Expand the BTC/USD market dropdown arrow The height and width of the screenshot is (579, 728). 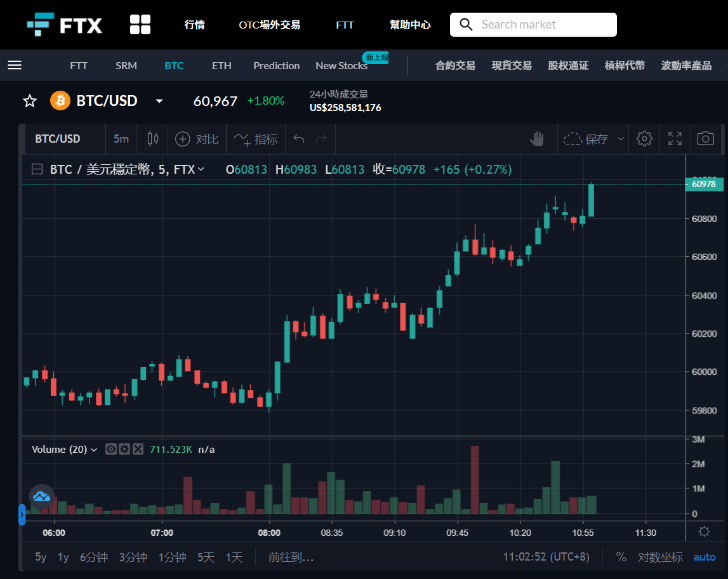click(x=159, y=101)
